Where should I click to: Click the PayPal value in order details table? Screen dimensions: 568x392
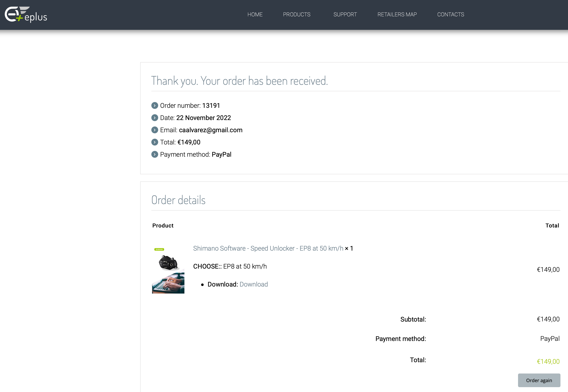[550, 339]
